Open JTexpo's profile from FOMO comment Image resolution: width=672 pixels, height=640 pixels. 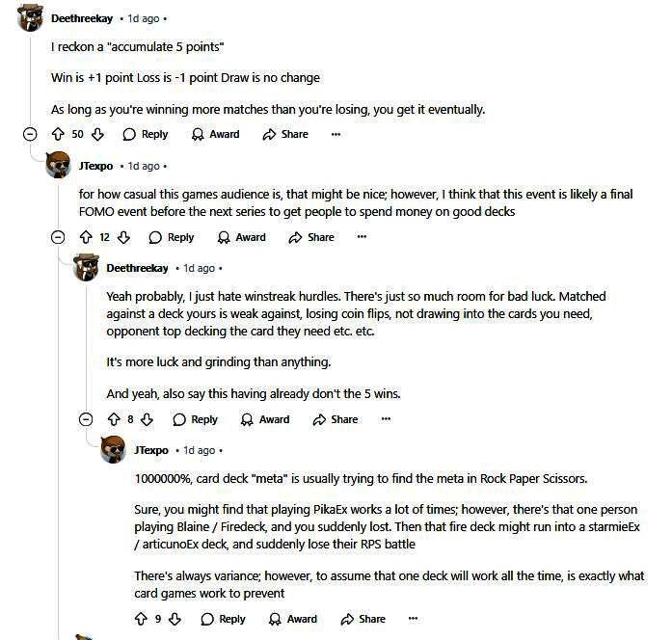(95, 166)
